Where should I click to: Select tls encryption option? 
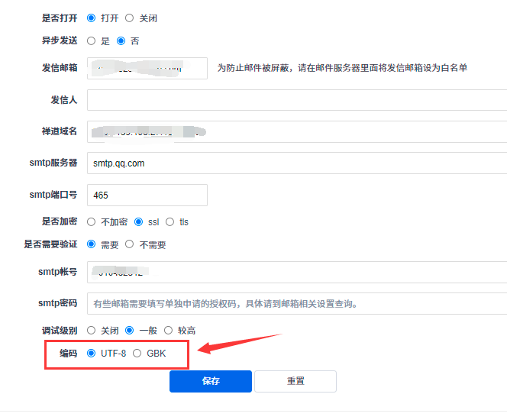point(170,222)
